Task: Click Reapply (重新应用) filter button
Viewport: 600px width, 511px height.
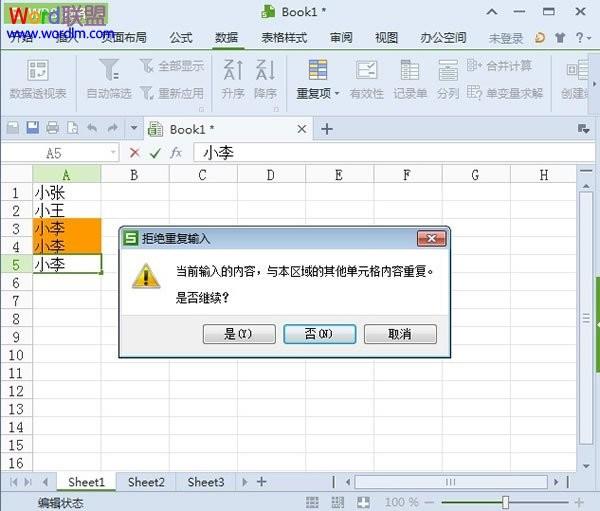Action: pyautogui.click(x=172, y=93)
